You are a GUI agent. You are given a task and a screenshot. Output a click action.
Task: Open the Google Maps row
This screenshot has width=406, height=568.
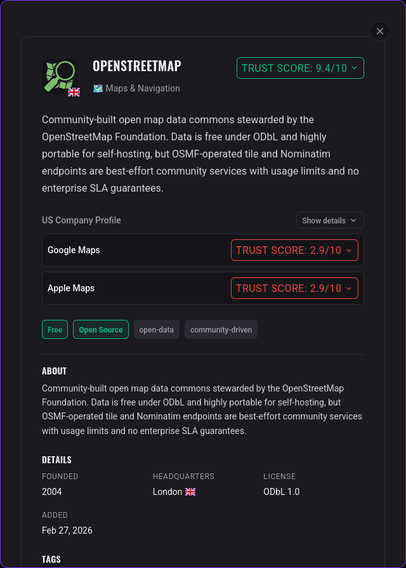tap(203, 250)
